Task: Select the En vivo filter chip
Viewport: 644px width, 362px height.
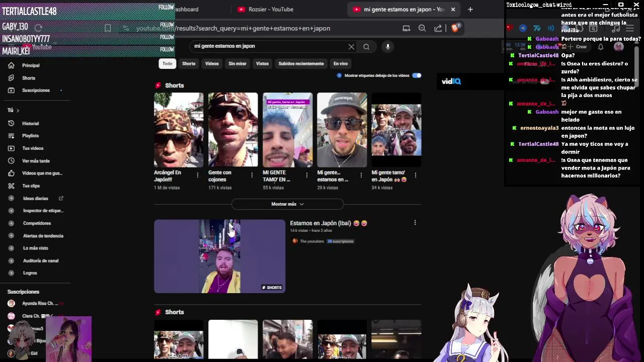Action: pos(341,63)
